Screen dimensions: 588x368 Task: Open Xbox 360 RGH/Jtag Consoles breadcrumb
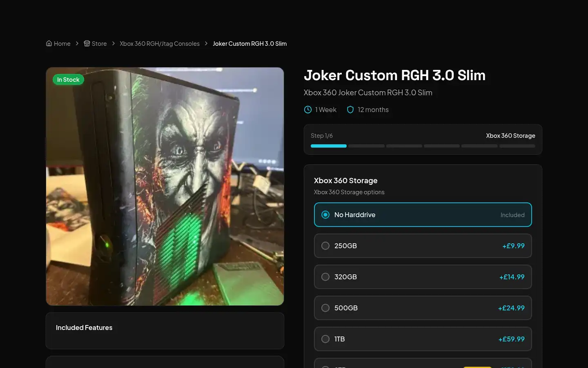click(x=160, y=43)
